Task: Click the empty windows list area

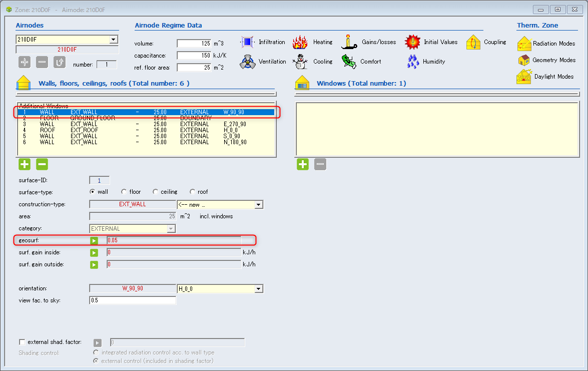Action: click(x=437, y=129)
